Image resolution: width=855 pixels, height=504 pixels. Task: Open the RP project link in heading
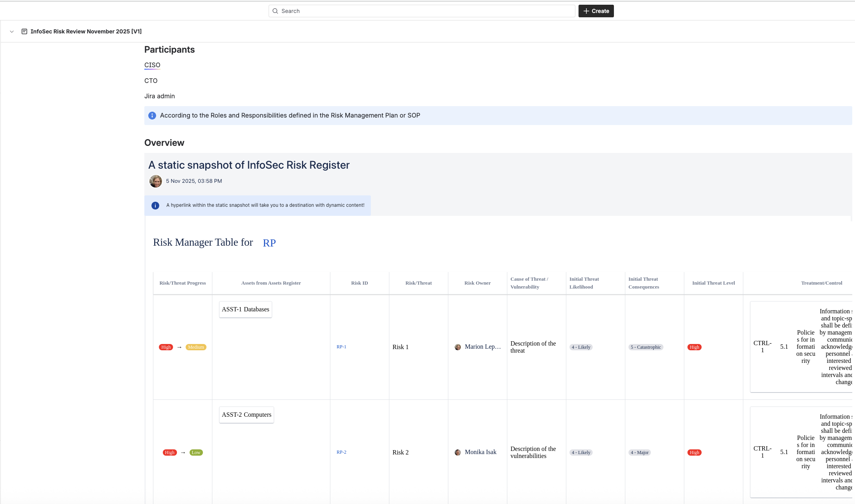(269, 243)
